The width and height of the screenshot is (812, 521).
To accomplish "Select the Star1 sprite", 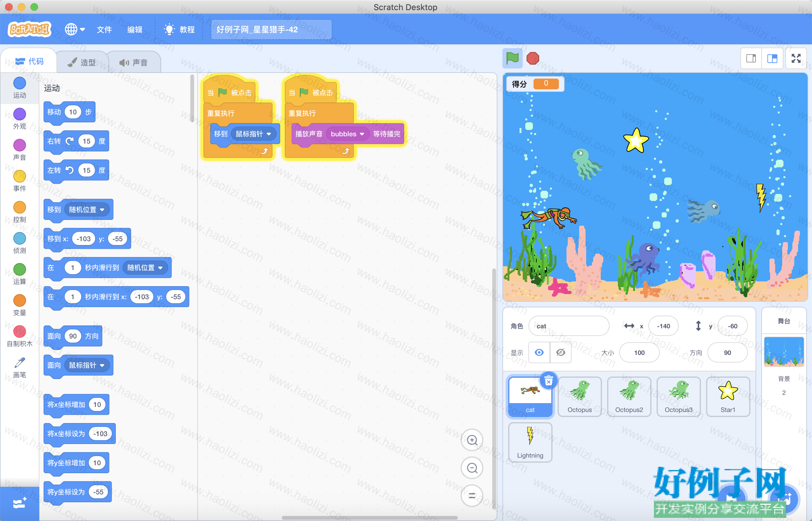I will tap(728, 397).
